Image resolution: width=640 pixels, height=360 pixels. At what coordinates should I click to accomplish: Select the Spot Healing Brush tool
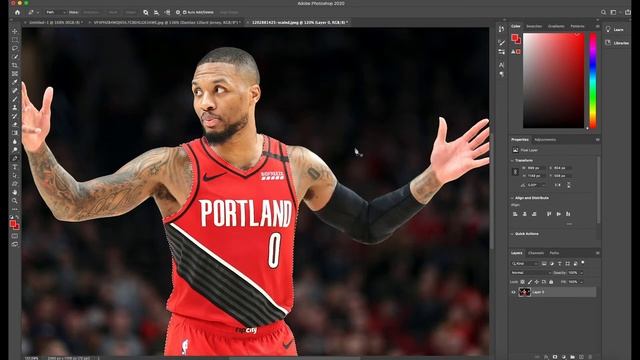[x=15, y=91]
